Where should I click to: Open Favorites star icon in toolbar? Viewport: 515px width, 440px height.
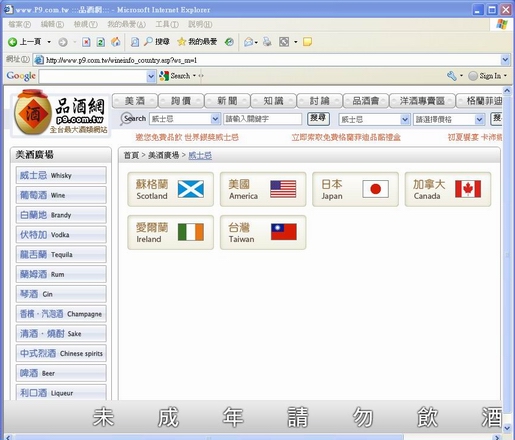182,42
